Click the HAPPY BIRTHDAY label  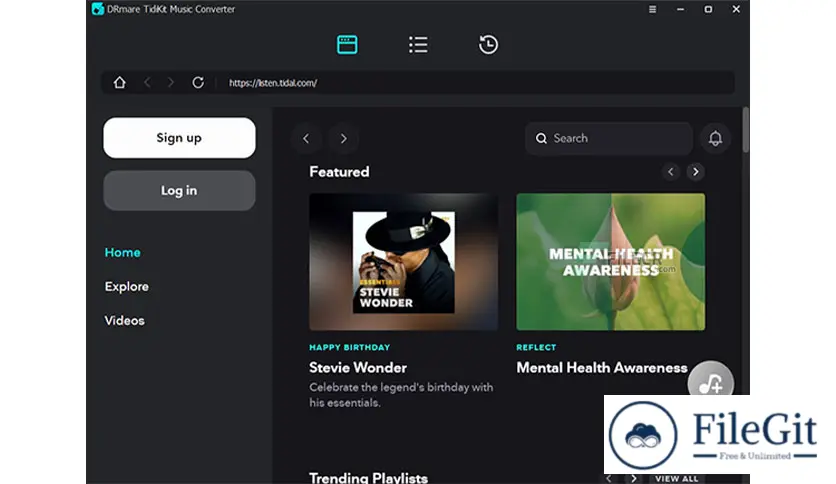click(350, 347)
